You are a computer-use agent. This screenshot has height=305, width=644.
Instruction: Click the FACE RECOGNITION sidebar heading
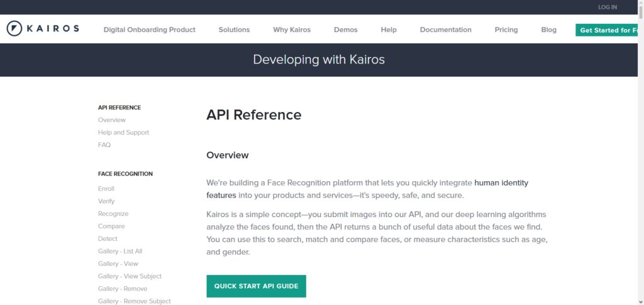[125, 174]
